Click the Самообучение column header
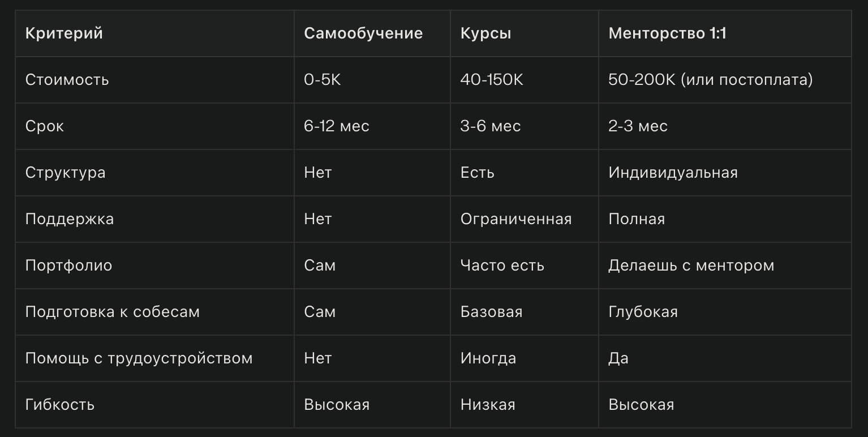This screenshot has width=868, height=437. coord(363,33)
